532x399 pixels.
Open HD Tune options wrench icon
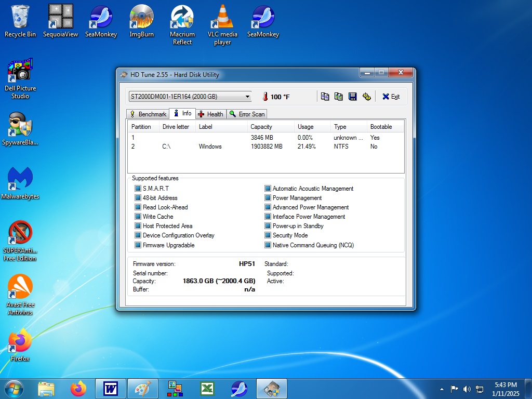(x=366, y=97)
